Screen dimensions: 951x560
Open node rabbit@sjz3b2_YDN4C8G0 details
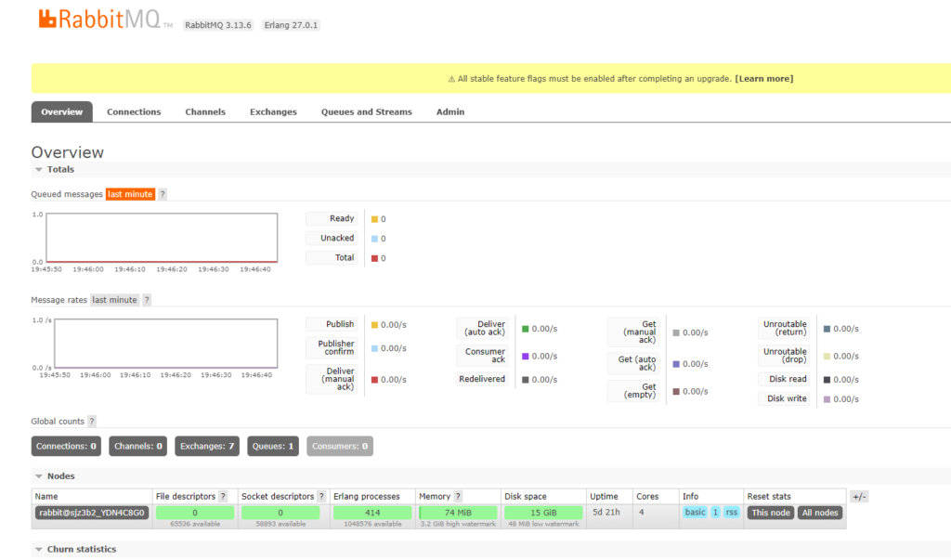point(92,513)
